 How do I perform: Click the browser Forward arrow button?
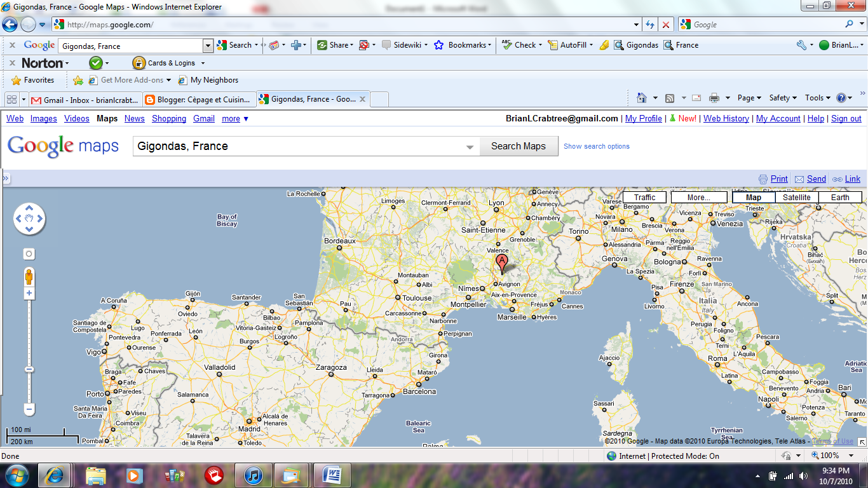28,25
